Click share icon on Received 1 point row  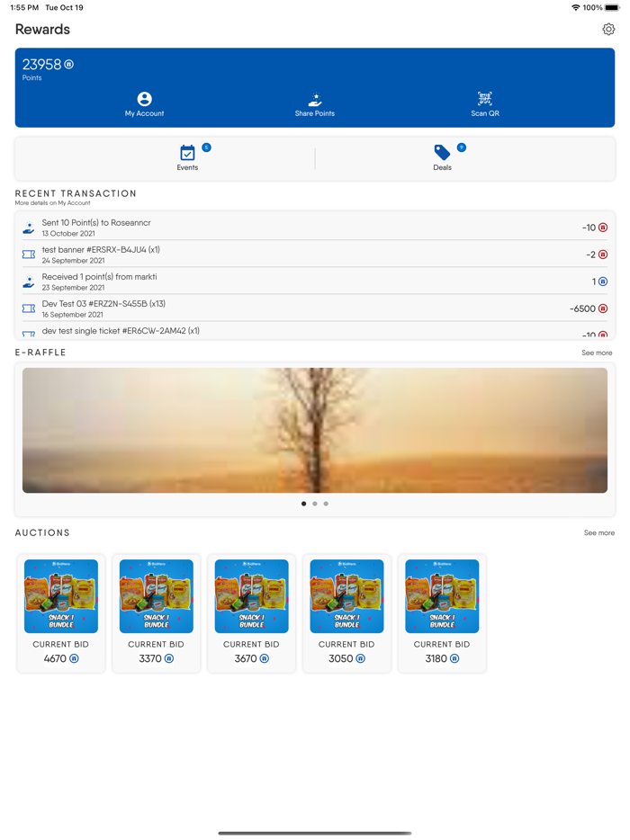tap(29, 281)
